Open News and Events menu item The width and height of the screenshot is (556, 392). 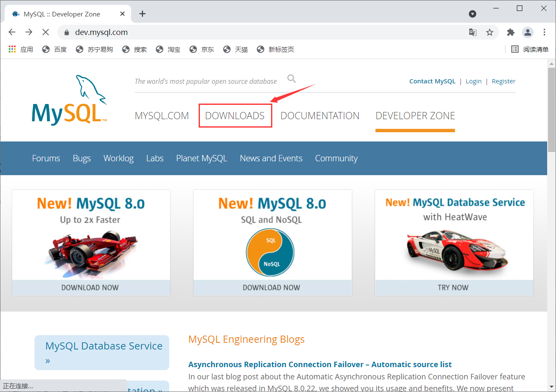tap(271, 158)
